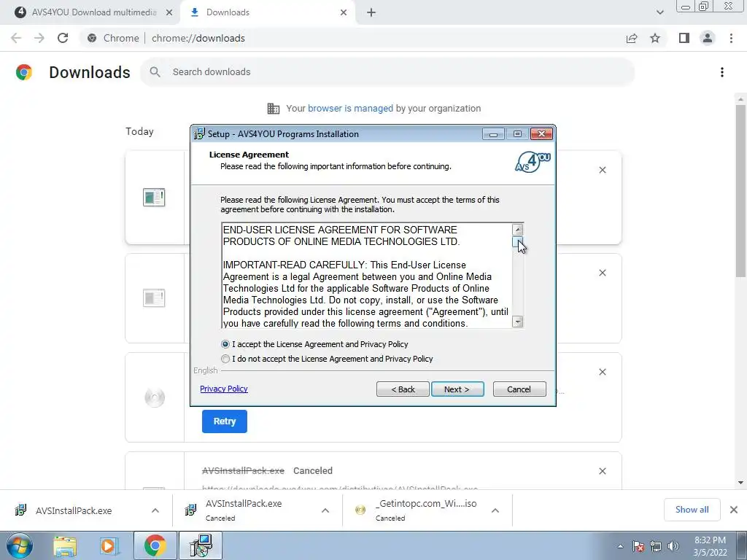This screenshot has width=747, height=560.
Task: Open network status tray icon
Action: click(656, 546)
